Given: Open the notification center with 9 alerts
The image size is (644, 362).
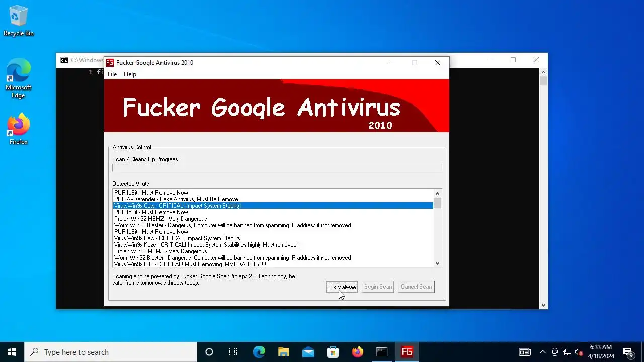Looking at the screenshot, I should (x=628, y=352).
